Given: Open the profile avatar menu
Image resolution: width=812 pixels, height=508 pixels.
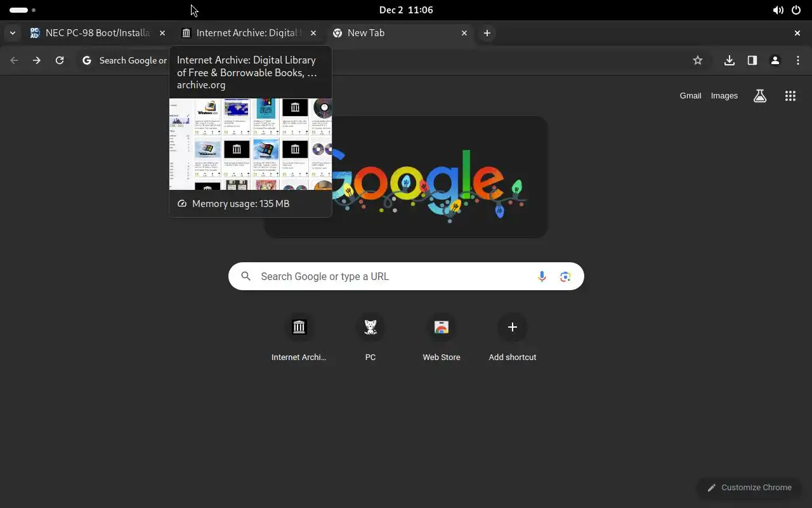Looking at the screenshot, I should (775, 60).
